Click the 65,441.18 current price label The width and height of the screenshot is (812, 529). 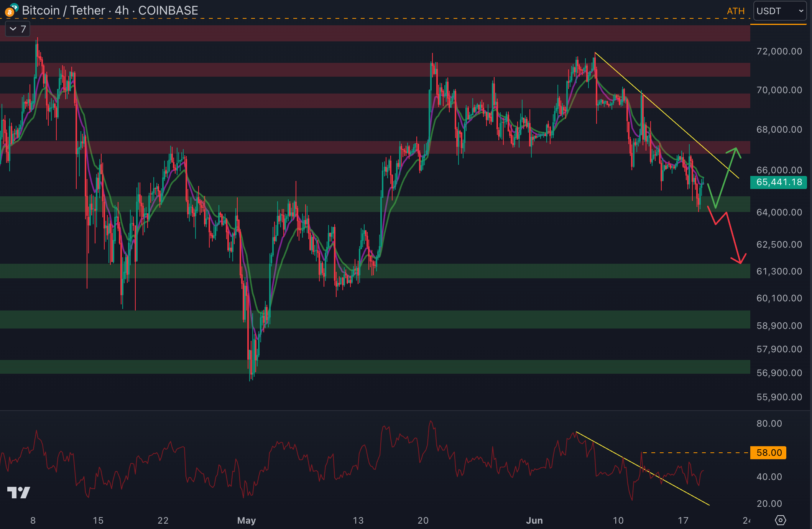(x=779, y=182)
